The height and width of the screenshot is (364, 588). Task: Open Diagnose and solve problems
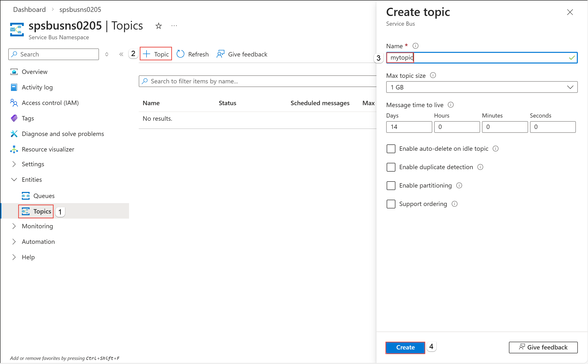tap(63, 134)
